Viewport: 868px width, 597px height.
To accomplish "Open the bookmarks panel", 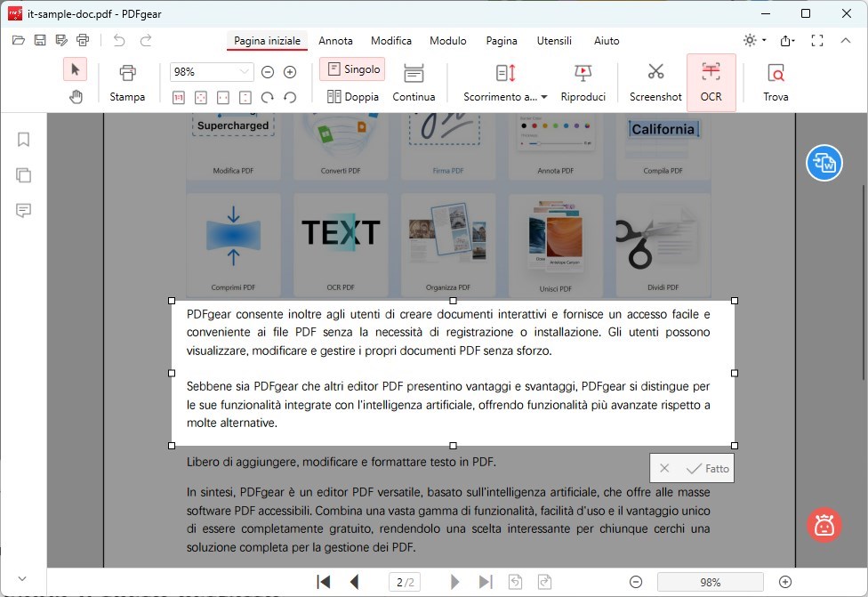I will [23, 140].
